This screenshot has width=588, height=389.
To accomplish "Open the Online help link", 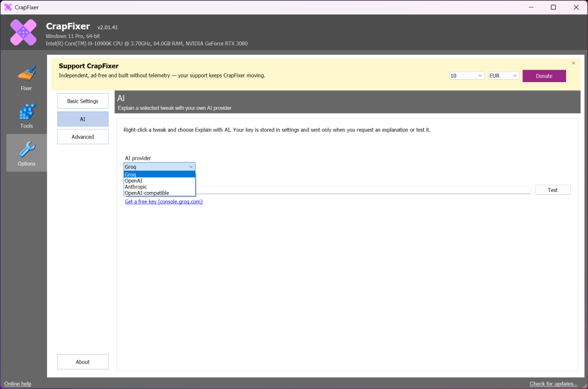I will pyautogui.click(x=18, y=383).
